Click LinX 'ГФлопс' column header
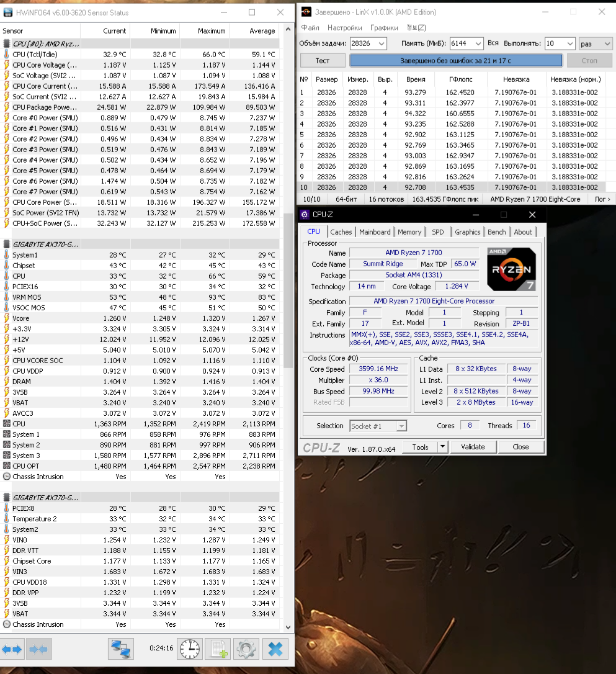This screenshot has width=616, height=674. point(461,79)
